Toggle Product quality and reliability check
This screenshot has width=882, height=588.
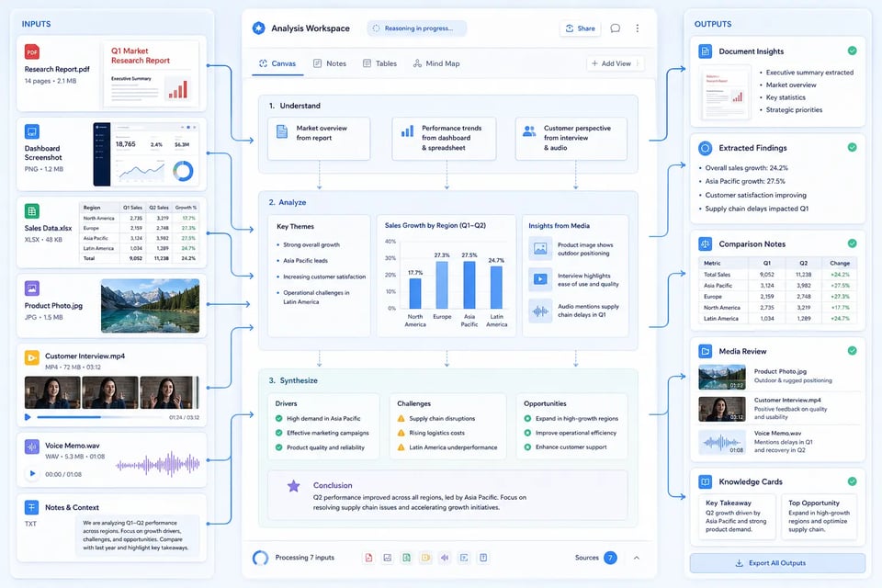(x=279, y=447)
